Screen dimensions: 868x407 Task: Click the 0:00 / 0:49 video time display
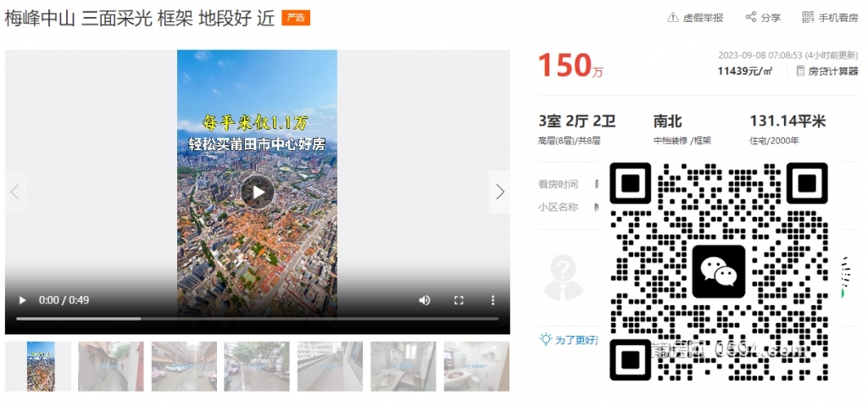64,300
